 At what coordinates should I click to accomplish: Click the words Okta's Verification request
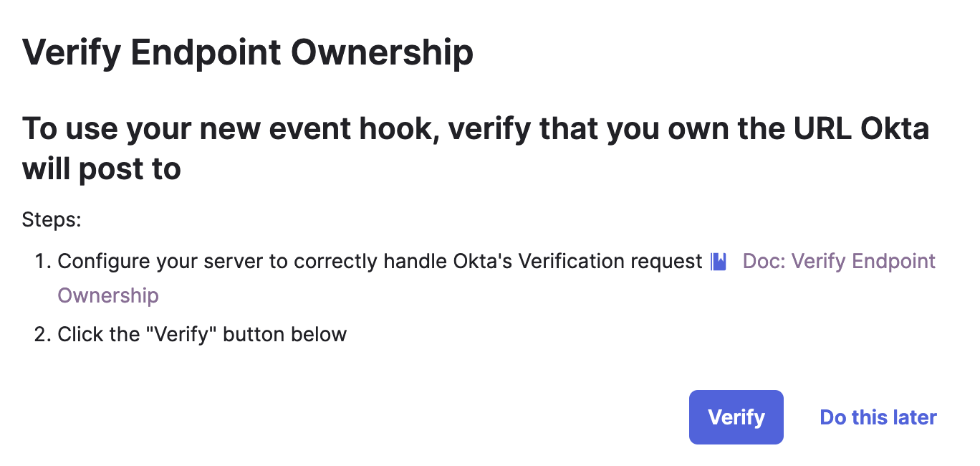578,262
